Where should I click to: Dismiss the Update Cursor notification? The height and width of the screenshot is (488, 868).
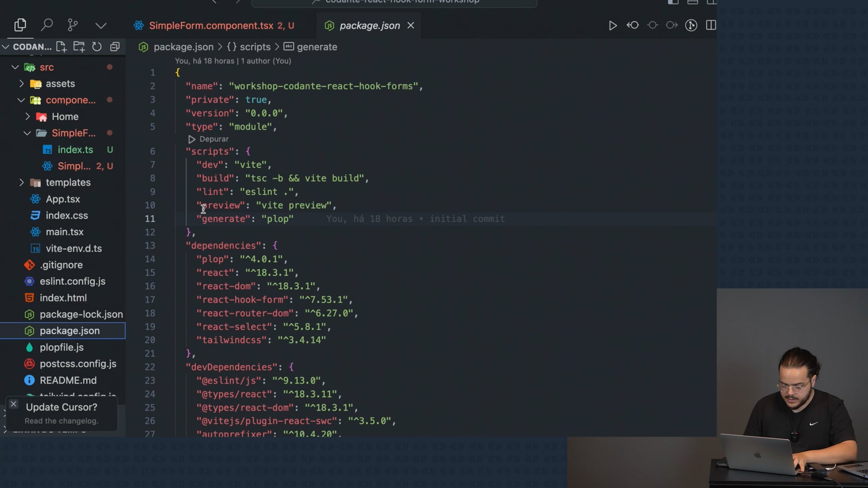click(14, 404)
